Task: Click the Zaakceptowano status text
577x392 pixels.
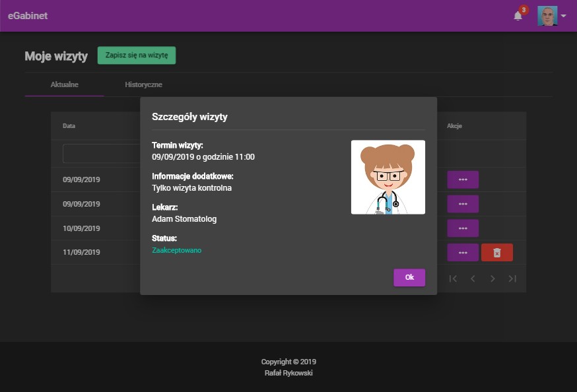Action: pos(177,250)
